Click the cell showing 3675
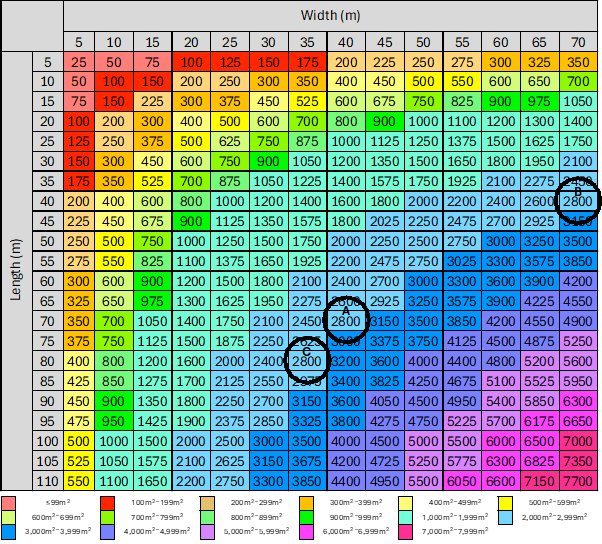Image resolution: width=602 pixels, height=544 pixels. 307,461
